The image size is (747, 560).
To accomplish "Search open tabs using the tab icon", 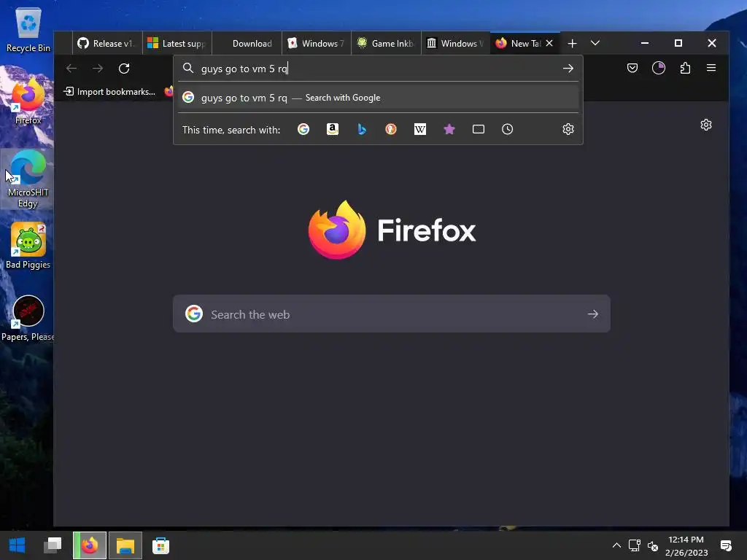I will pos(479,129).
